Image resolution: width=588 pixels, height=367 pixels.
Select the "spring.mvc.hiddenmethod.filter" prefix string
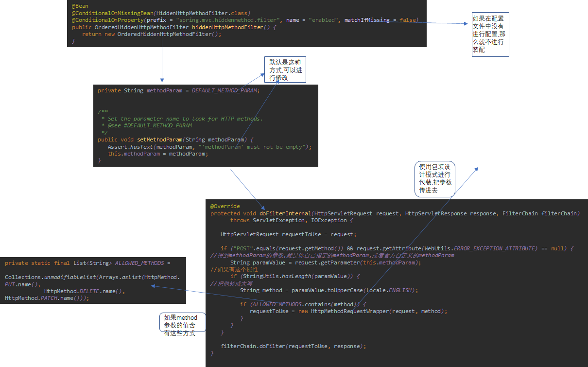coord(228,20)
